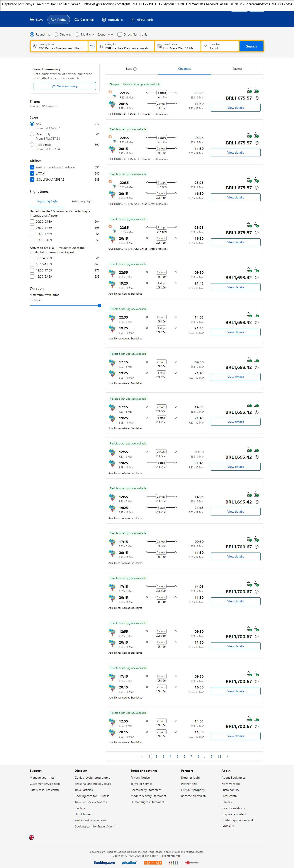
Task: Switch to Returning flight times tab
Action: (82, 202)
